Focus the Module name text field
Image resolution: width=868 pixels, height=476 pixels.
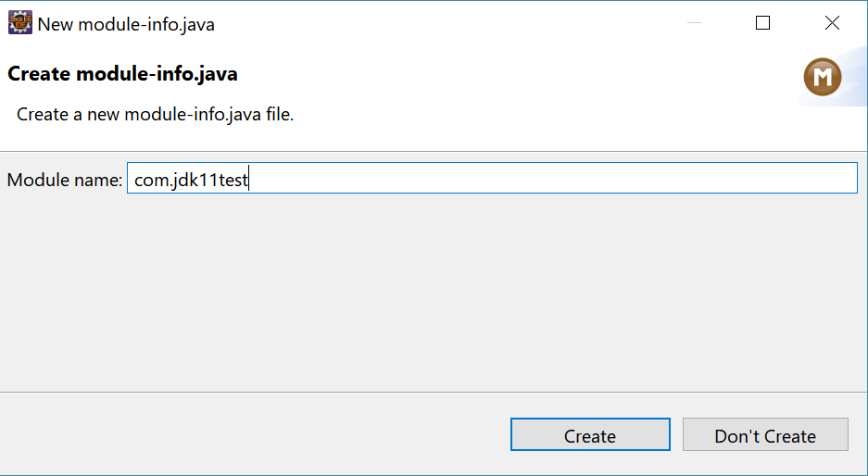point(492,178)
